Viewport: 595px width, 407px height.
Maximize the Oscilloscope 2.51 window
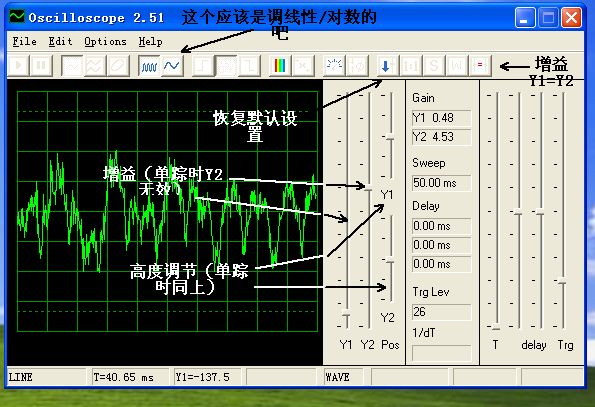pyautogui.click(x=548, y=17)
